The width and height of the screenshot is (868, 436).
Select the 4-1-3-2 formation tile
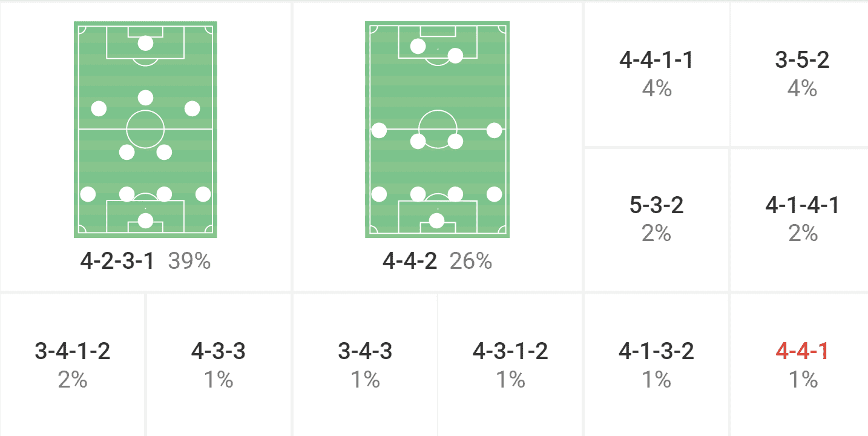point(656,365)
